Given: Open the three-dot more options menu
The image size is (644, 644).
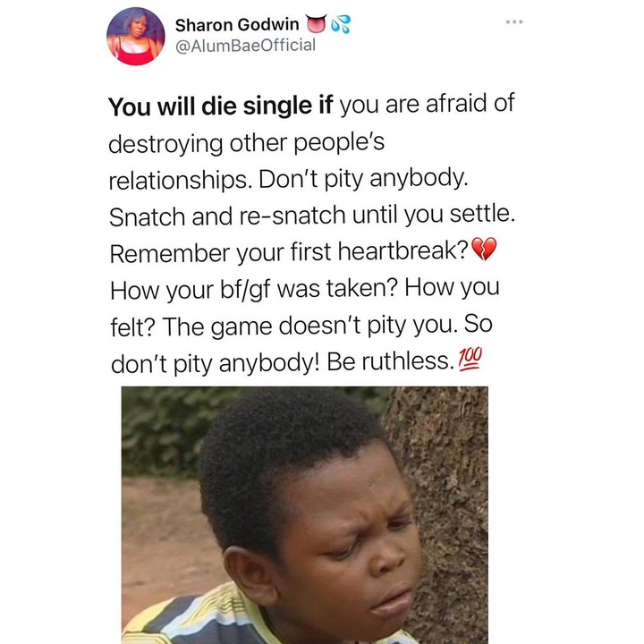Looking at the screenshot, I should (514, 21).
